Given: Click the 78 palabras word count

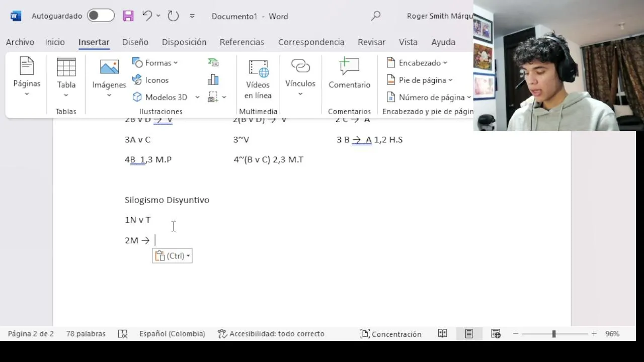Looking at the screenshot, I should pos(86,334).
